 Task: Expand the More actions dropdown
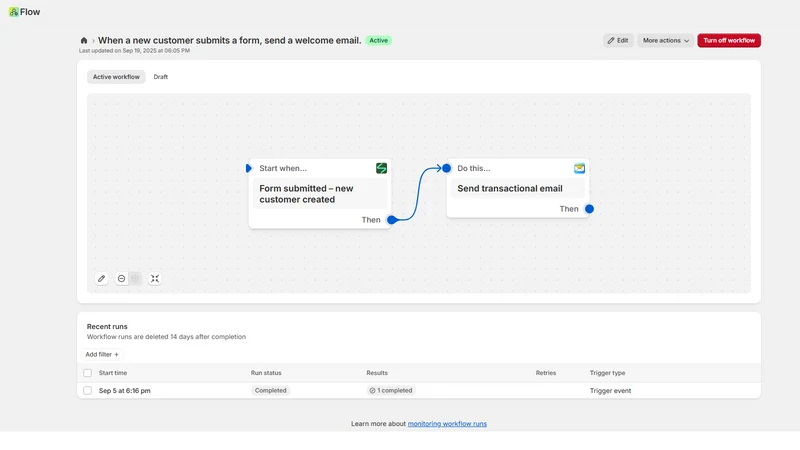[x=665, y=40]
